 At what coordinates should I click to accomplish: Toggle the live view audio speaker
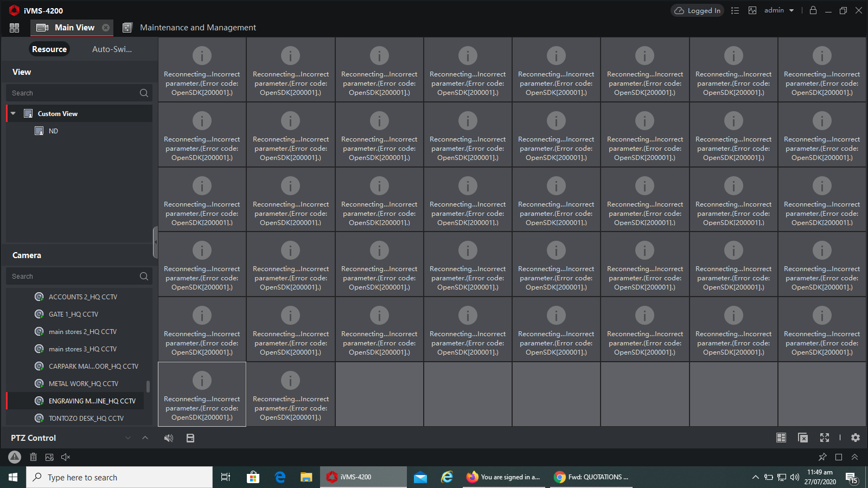point(169,438)
